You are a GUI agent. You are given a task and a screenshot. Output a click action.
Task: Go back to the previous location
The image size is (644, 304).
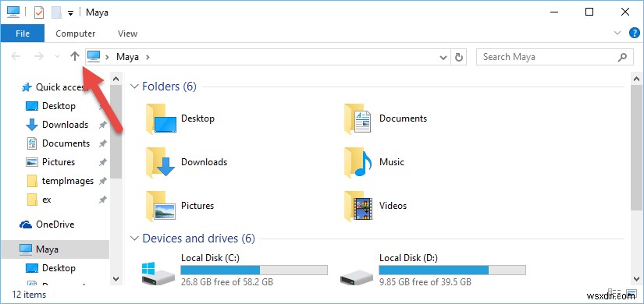16,57
